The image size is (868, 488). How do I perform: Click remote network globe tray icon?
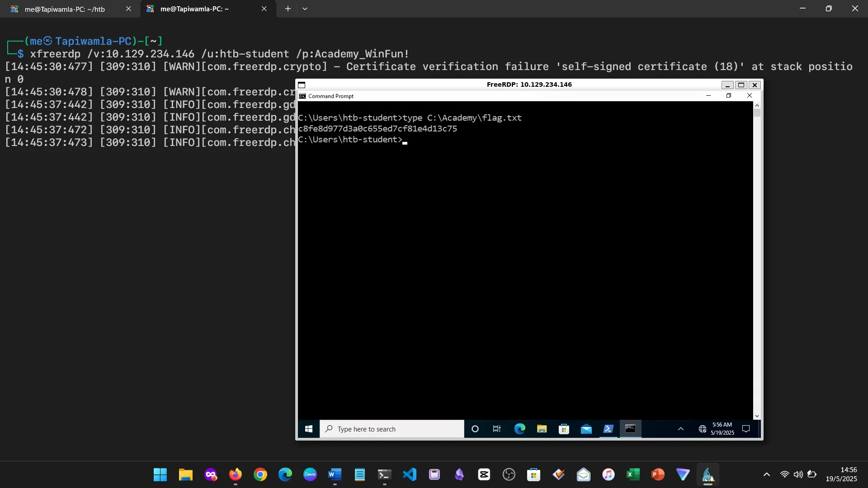coord(702,429)
